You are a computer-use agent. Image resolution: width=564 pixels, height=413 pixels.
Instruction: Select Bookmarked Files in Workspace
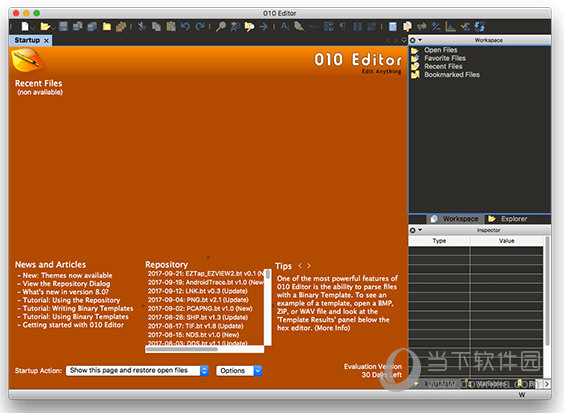pyautogui.click(x=452, y=74)
